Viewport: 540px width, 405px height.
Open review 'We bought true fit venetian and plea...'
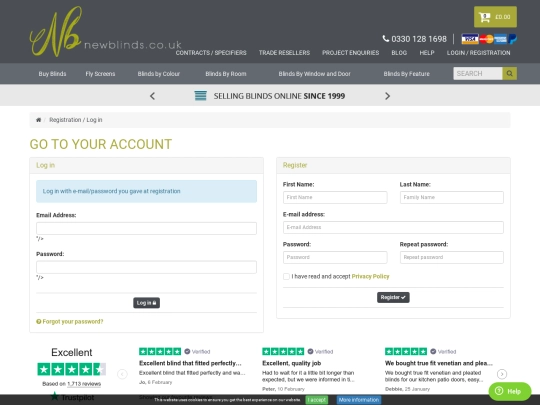pyautogui.click(x=439, y=363)
